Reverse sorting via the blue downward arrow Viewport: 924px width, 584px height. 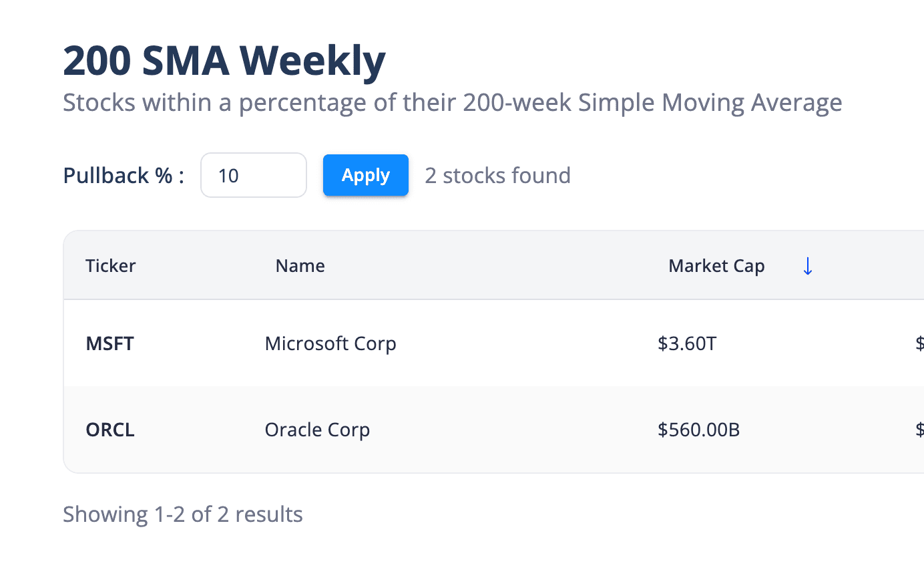pos(808,265)
